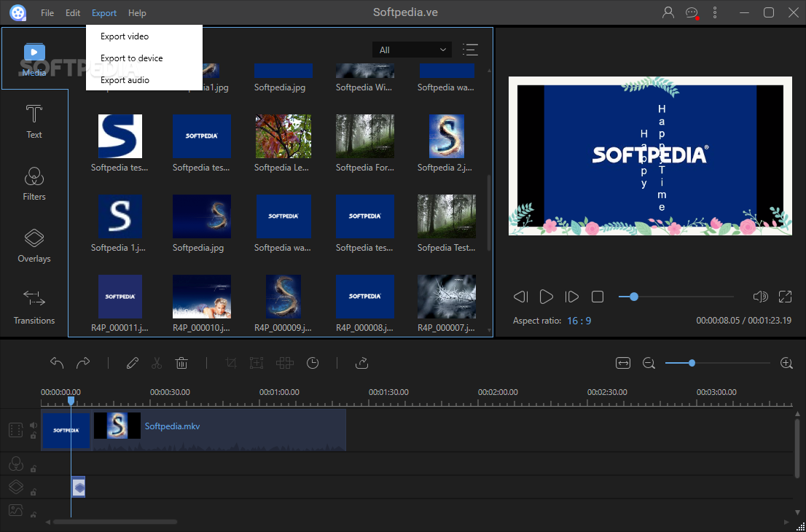Image resolution: width=806 pixels, height=532 pixels.
Task: Open the All media type dropdown
Action: point(412,50)
